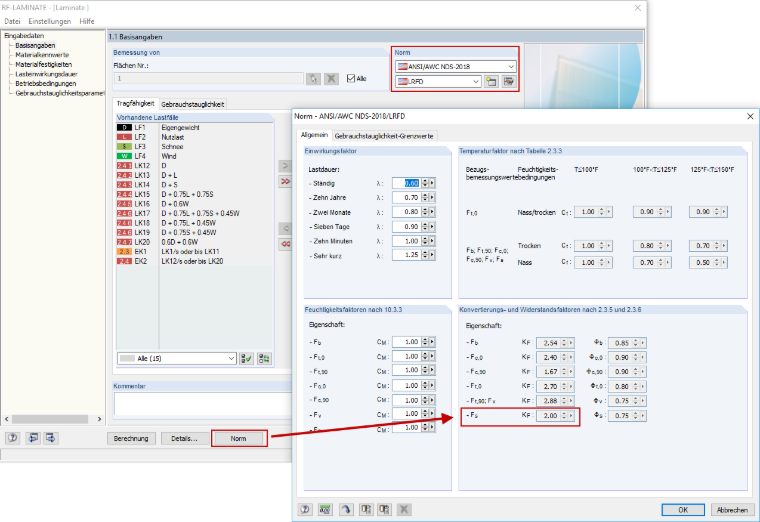Open help in the Norm dialog
The width and height of the screenshot is (760, 522).
click(x=305, y=509)
